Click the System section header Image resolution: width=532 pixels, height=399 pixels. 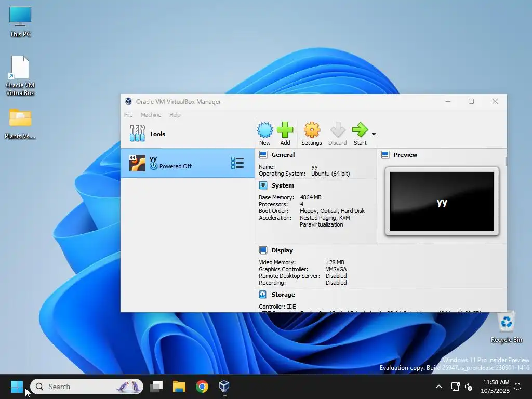(x=283, y=185)
